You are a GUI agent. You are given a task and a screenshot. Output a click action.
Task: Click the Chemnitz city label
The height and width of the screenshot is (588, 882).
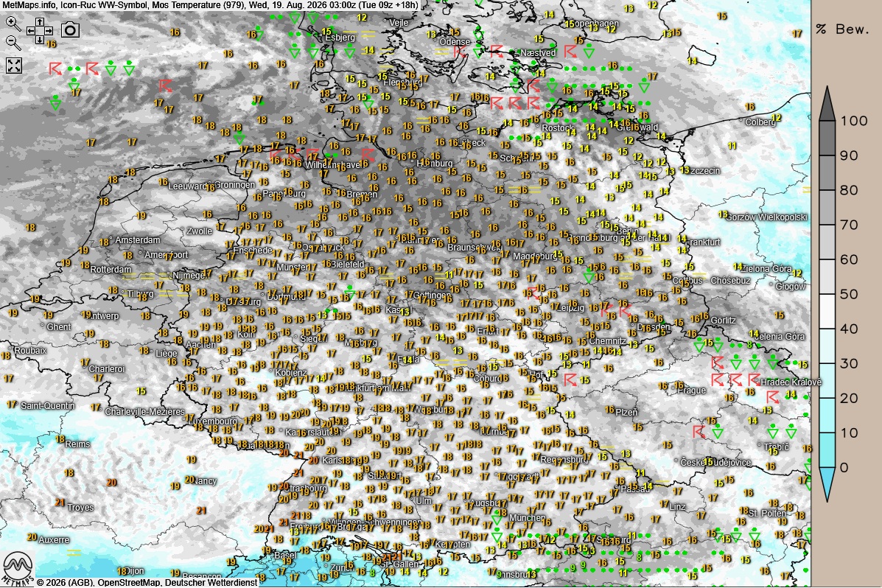(x=607, y=341)
